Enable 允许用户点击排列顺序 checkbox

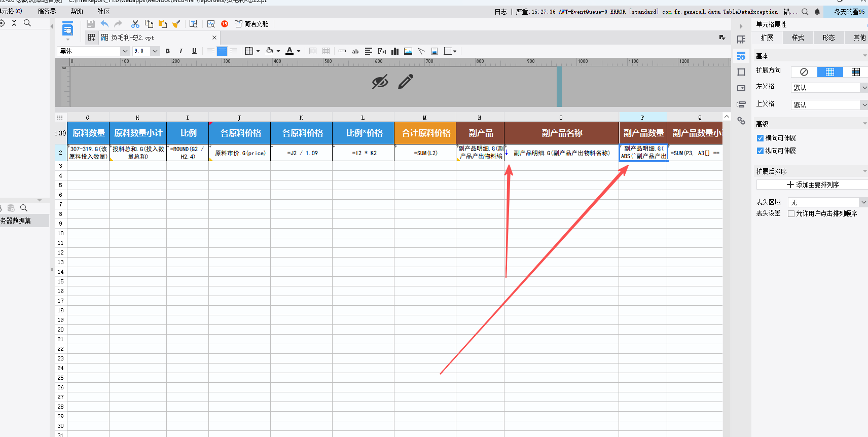[x=791, y=213]
